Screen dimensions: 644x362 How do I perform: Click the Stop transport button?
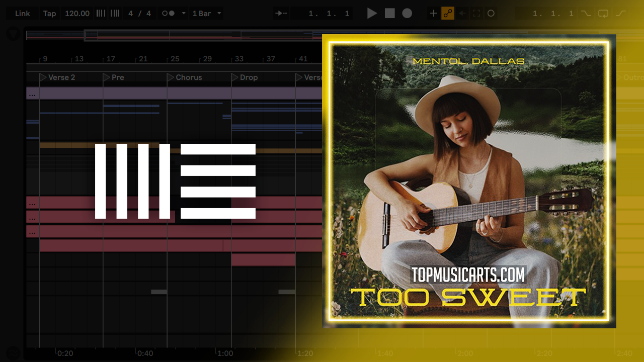coord(390,14)
